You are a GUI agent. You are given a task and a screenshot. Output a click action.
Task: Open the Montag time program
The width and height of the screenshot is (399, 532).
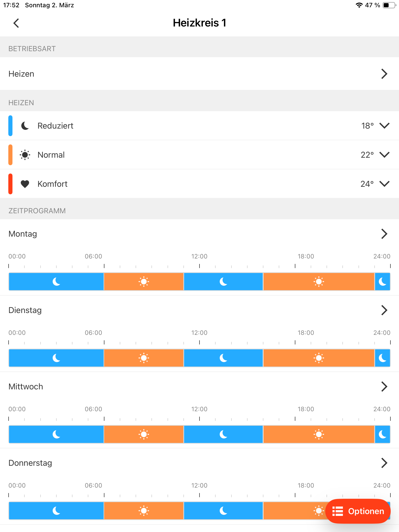click(199, 234)
